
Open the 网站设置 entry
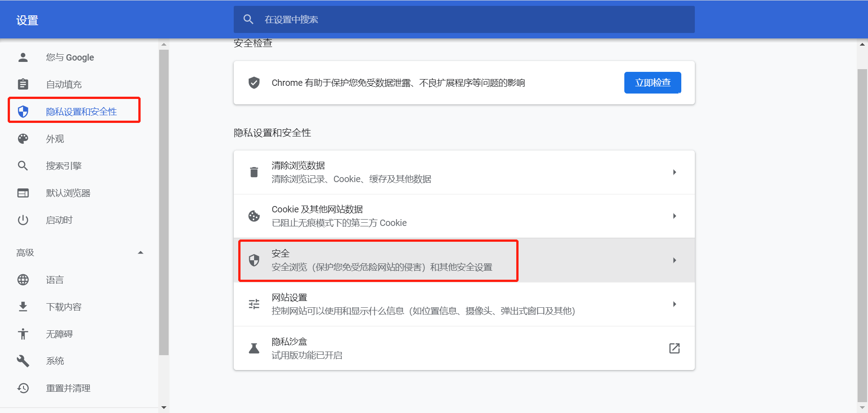point(464,304)
